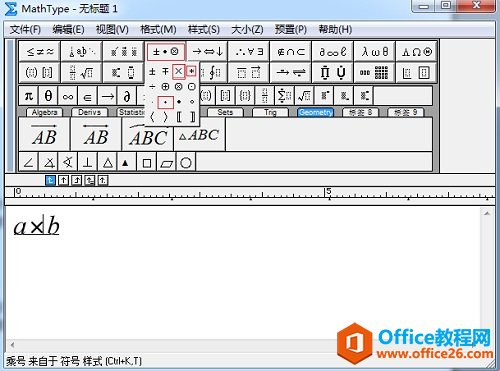This screenshot has height=371, width=500.
Task: Open the 大小(Z) menu
Action: point(247,29)
